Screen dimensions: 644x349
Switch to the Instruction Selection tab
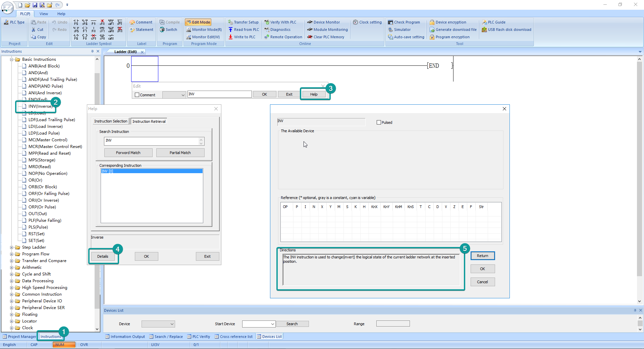110,121
